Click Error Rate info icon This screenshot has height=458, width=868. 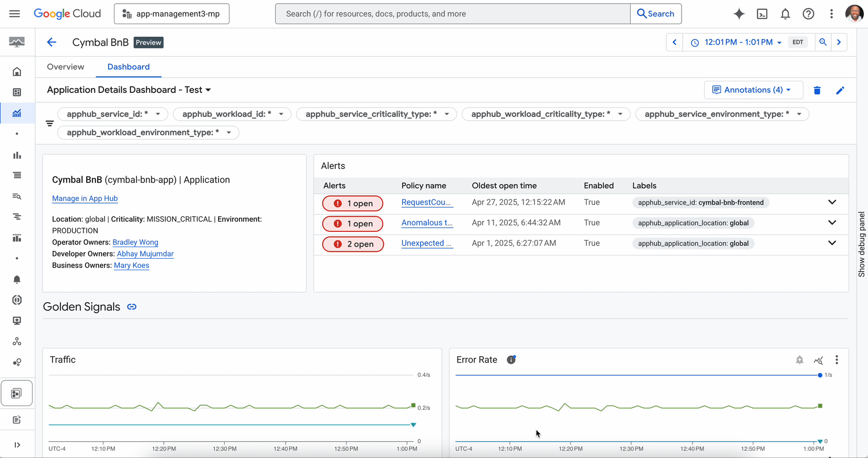tap(511, 359)
